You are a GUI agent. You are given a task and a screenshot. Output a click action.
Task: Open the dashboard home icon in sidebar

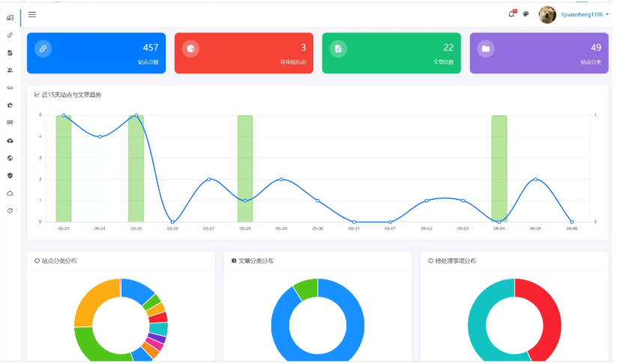click(x=10, y=18)
